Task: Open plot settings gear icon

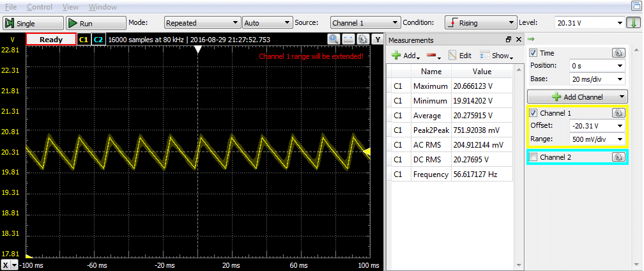Action: 362,40
